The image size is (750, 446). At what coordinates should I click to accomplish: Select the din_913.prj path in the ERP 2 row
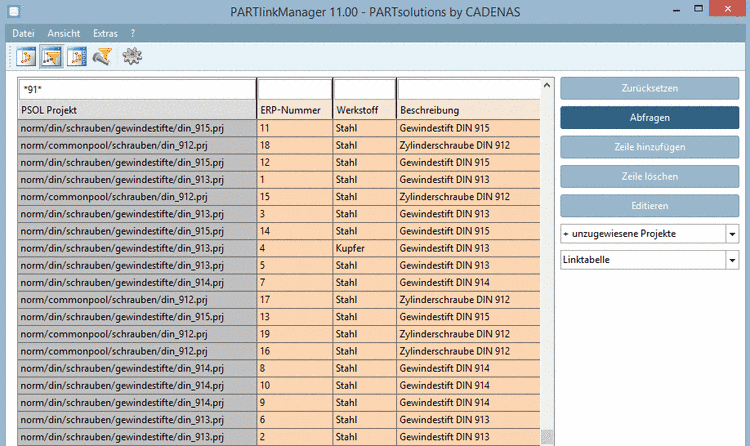(137, 437)
